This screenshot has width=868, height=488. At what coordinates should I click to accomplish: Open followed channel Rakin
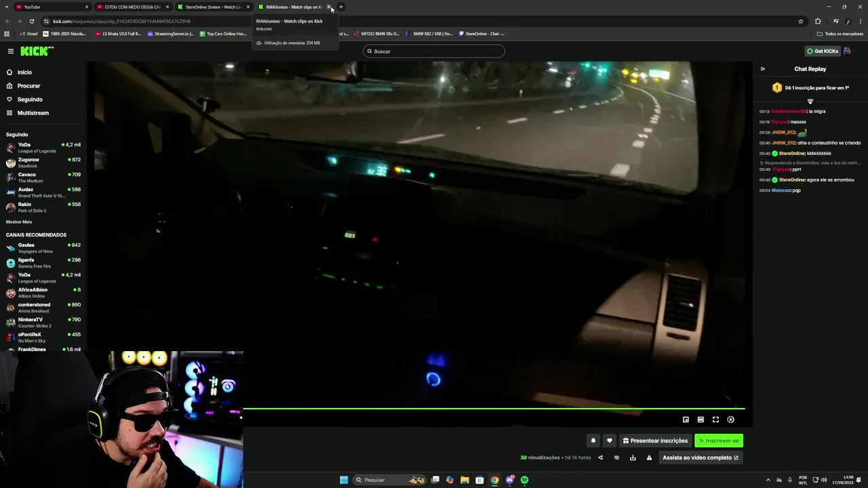(43, 207)
